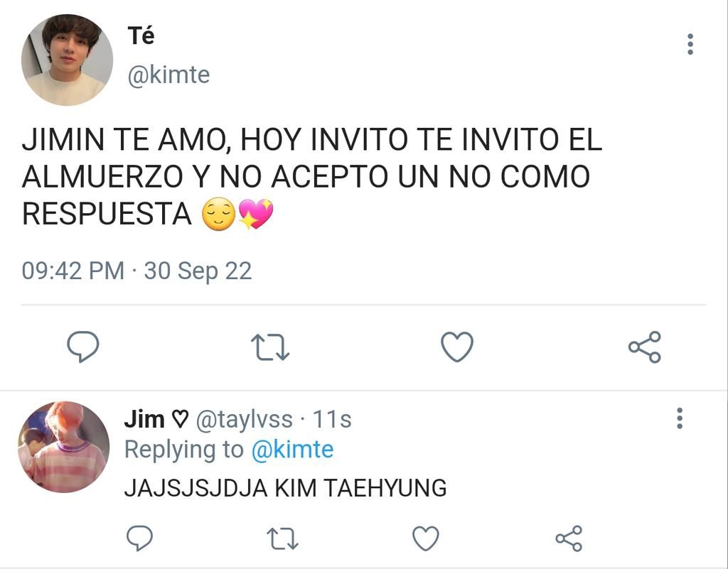Click the @kimte mention in Replying to
Screen dimensions: 728x569
point(292,450)
